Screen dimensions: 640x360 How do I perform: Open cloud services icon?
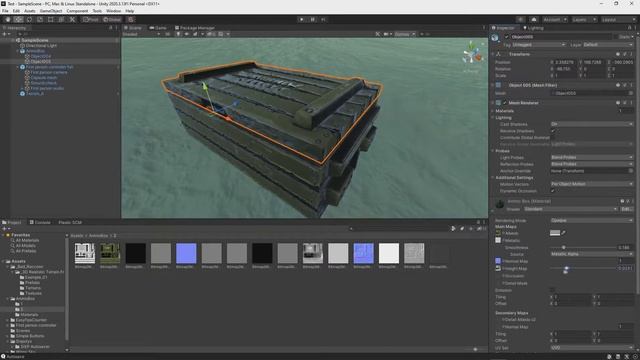pos(534,19)
